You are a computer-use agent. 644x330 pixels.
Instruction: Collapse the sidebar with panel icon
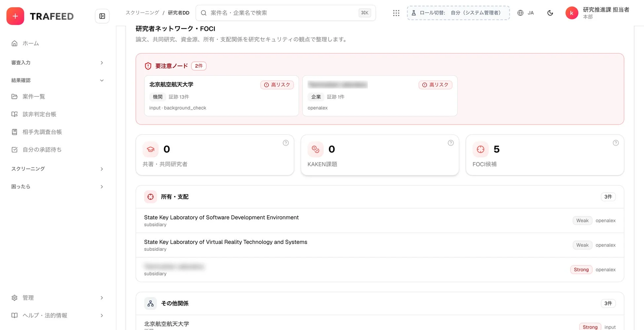[102, 16]
